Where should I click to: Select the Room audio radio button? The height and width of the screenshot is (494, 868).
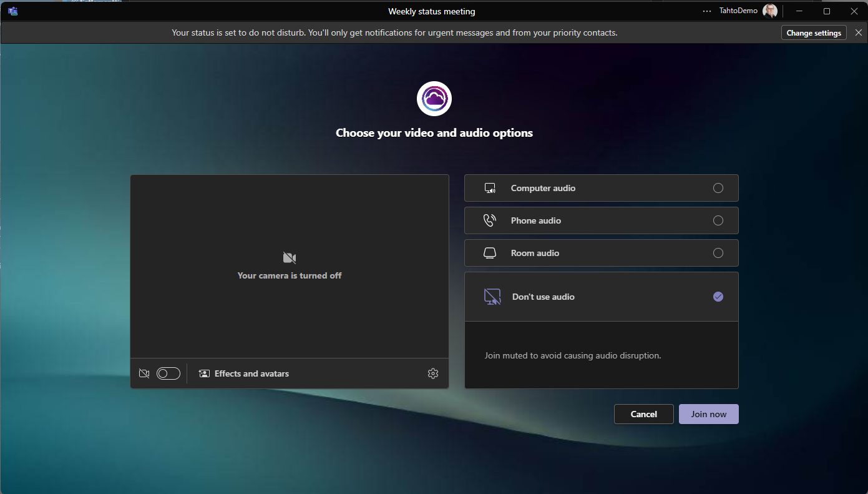718,253
